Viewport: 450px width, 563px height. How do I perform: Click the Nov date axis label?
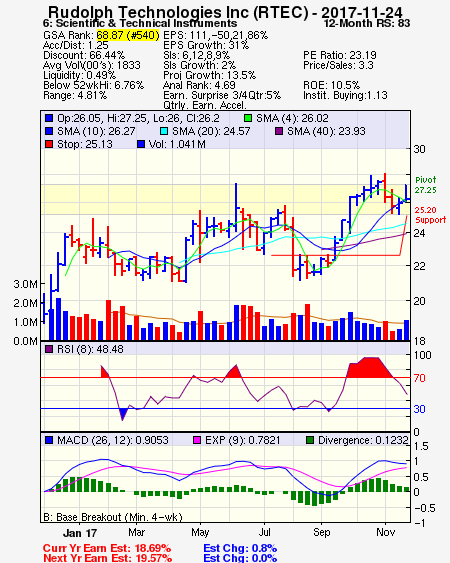coord(385,532)
